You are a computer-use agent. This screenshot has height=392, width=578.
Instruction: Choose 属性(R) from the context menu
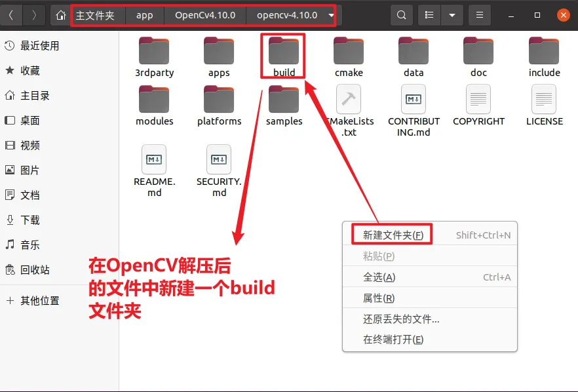(x=430, y=298)
